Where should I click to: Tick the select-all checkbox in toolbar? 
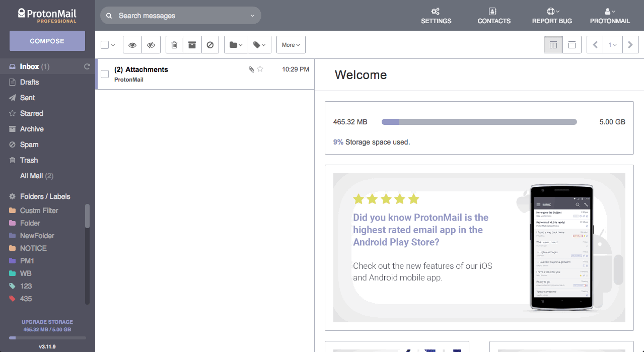(x=105, y=45)
